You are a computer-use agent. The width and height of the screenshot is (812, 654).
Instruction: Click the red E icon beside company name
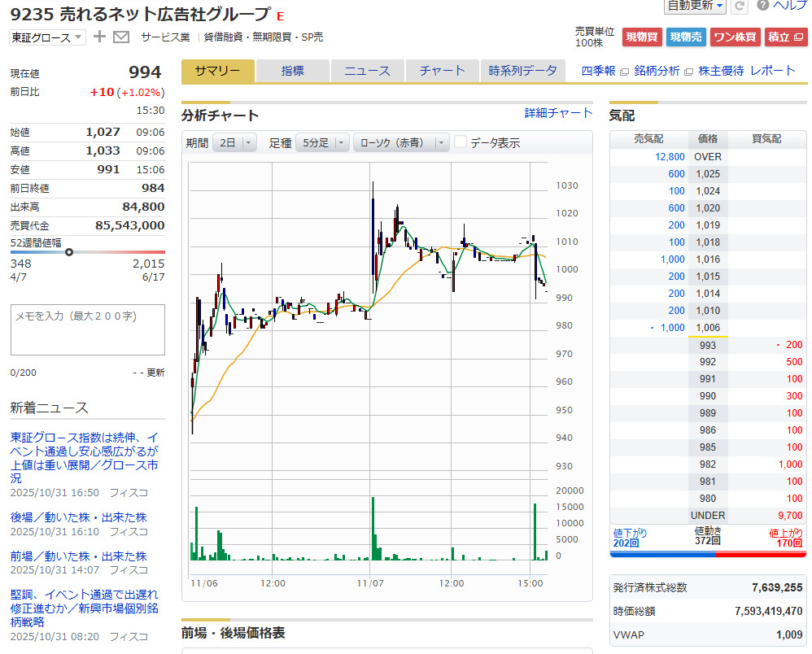(281, 16)
